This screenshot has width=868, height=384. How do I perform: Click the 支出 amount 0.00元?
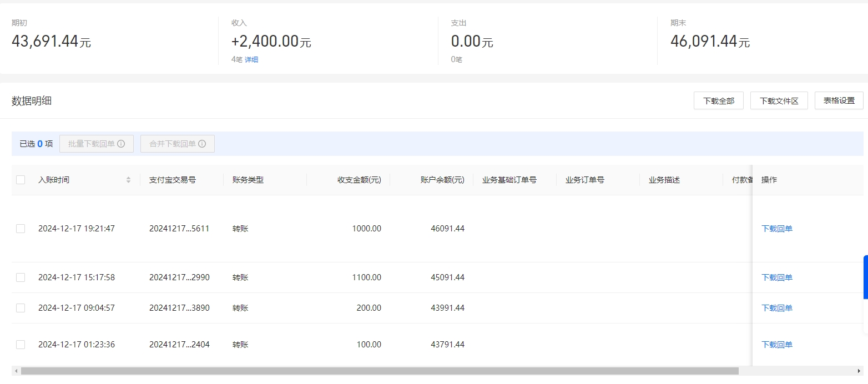point(472,42)
